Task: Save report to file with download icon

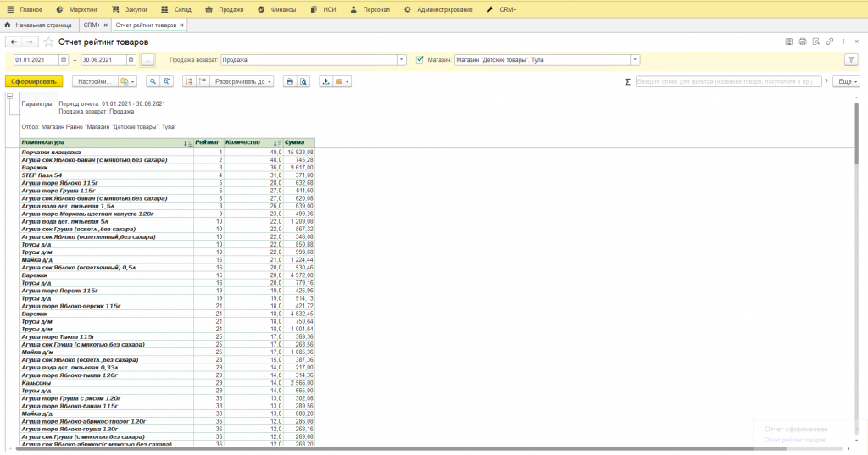Action: click(326, 81)
